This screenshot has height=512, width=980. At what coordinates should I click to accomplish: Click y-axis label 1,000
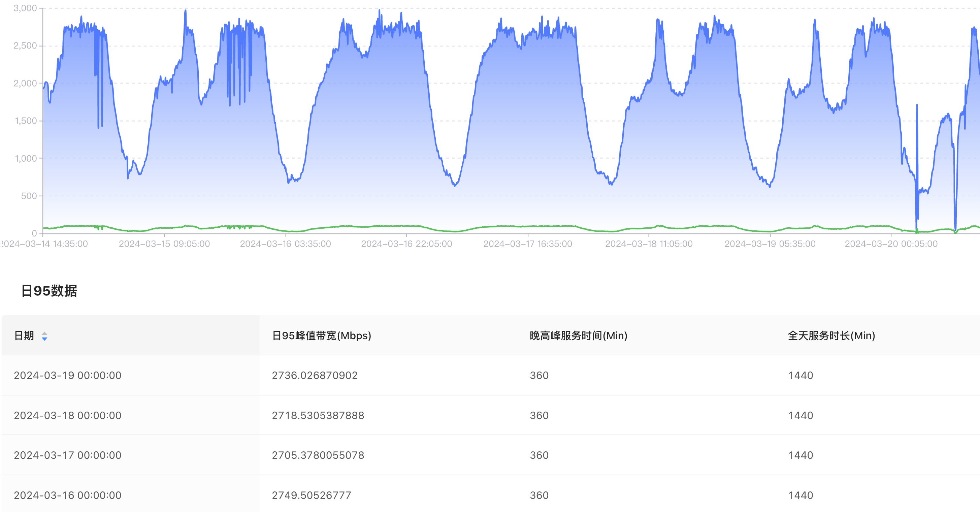point(26,159)
